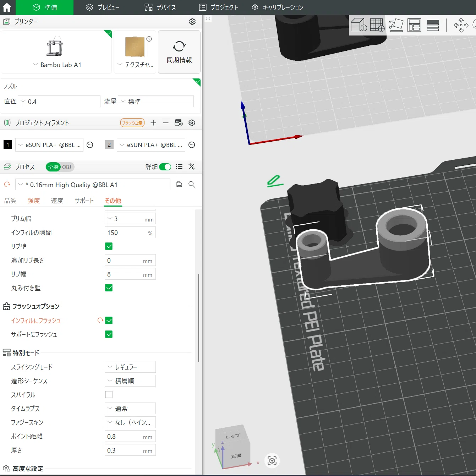
Task: Click the Add plate grid icon
Action: tap(377, 25)
